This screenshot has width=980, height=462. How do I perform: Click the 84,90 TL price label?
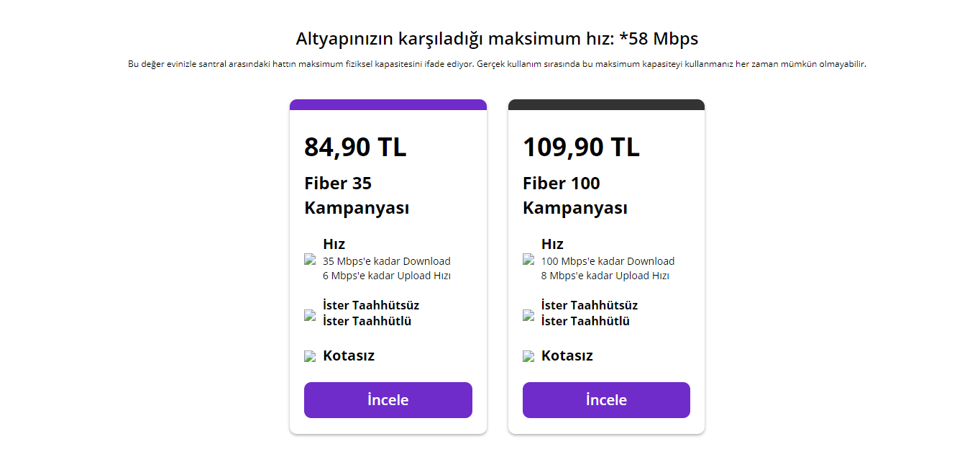point(355,147)
